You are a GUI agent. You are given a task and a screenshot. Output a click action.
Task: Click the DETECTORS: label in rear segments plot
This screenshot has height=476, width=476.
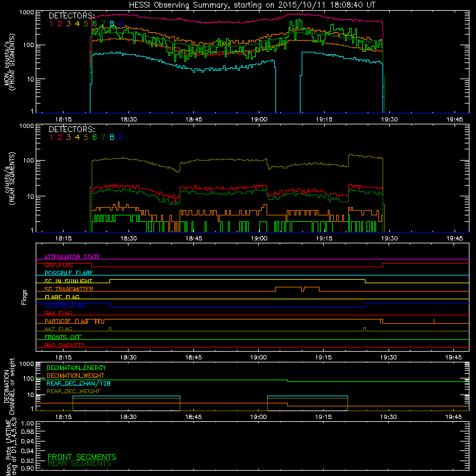coord(72,130)
